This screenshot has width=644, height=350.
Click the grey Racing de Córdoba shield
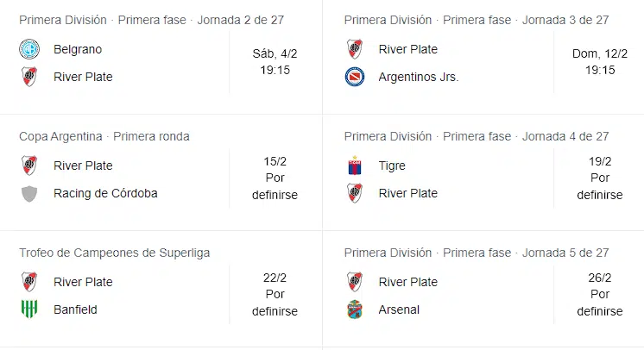(x=29, y=193)
